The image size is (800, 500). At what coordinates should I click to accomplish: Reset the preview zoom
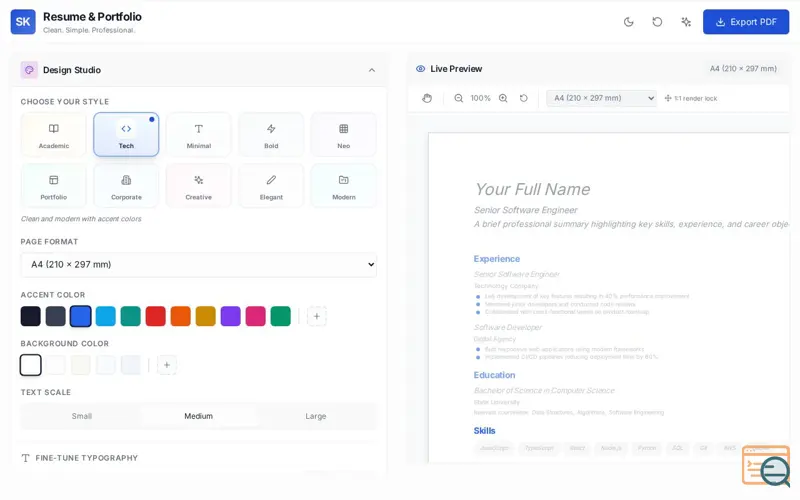523,98
